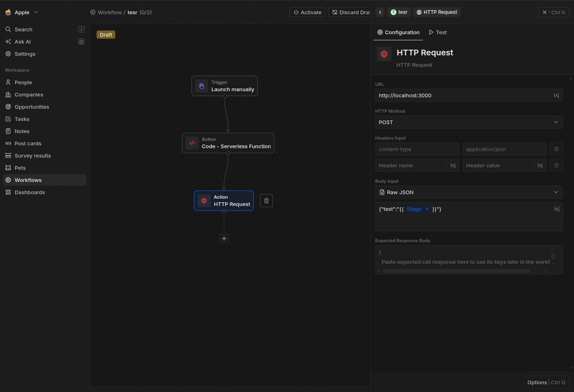Click the Survey results icon
Screen dimensions: 574x392
[8, 155]
